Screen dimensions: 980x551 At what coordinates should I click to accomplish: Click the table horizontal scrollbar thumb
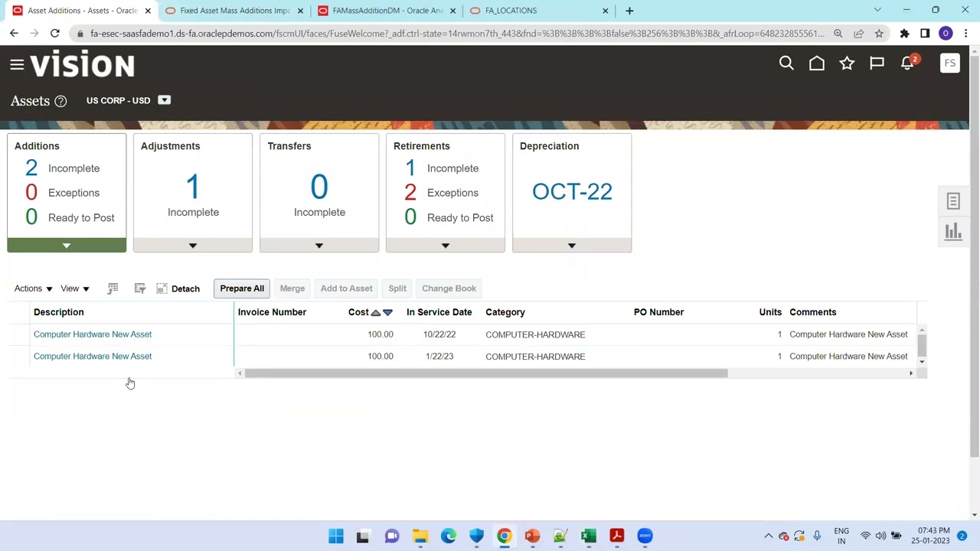coord(486,373)
